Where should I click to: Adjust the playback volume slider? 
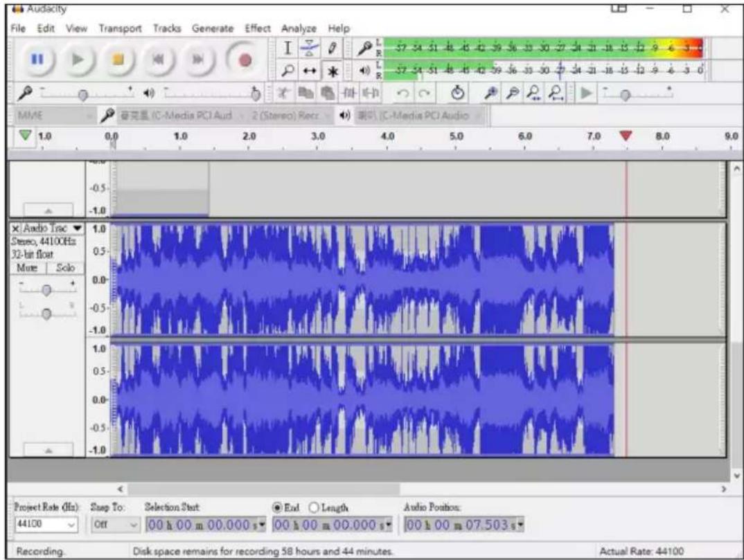coord(256,94)
